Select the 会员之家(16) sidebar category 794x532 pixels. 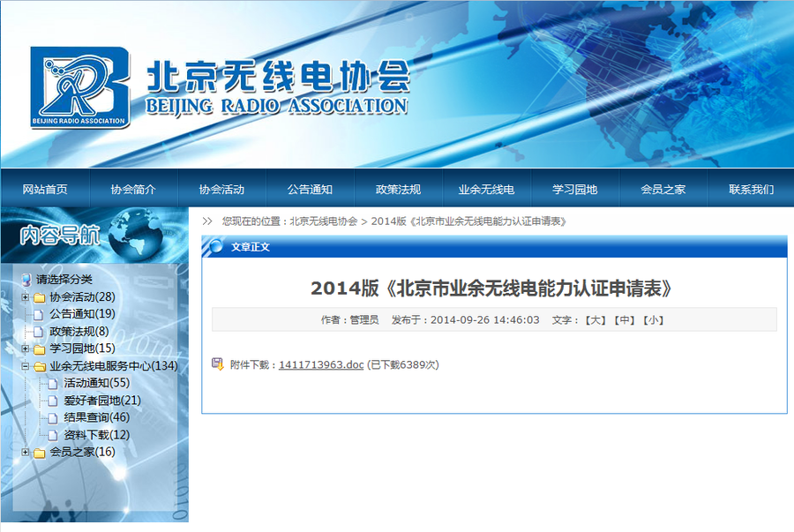tap(82, 452)
